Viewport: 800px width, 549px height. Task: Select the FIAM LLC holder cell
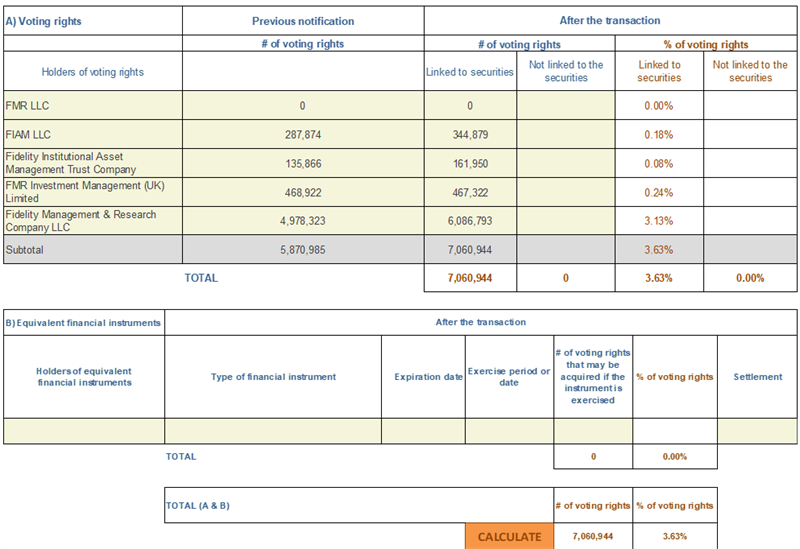pos(93,135)
